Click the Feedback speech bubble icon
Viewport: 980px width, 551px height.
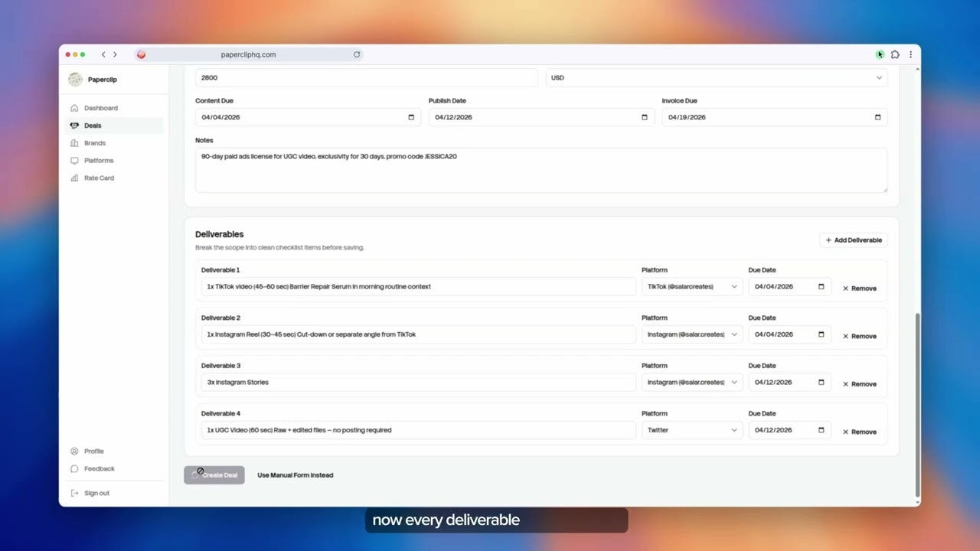(74, 468)
